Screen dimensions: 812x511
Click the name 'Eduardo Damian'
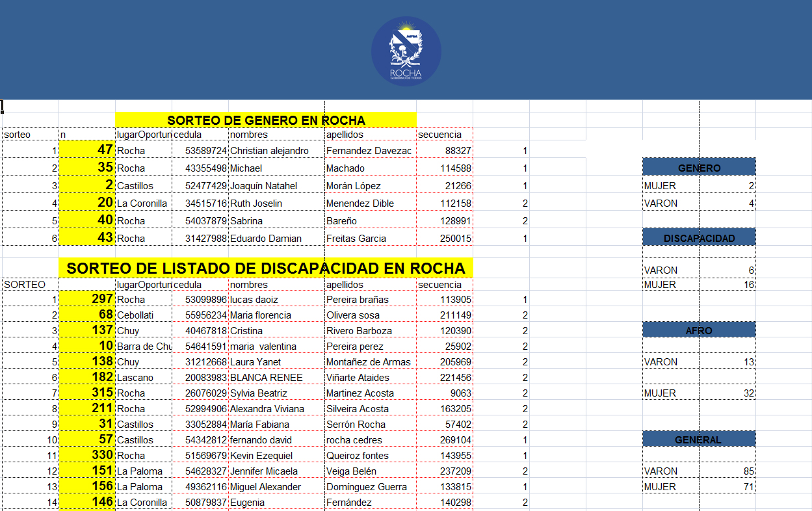[266, 238]
